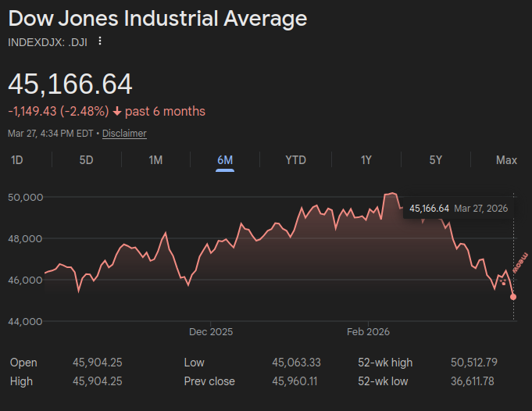Select the active 6M tab
This screenshot has height=411, width=532.
[225, 160]
